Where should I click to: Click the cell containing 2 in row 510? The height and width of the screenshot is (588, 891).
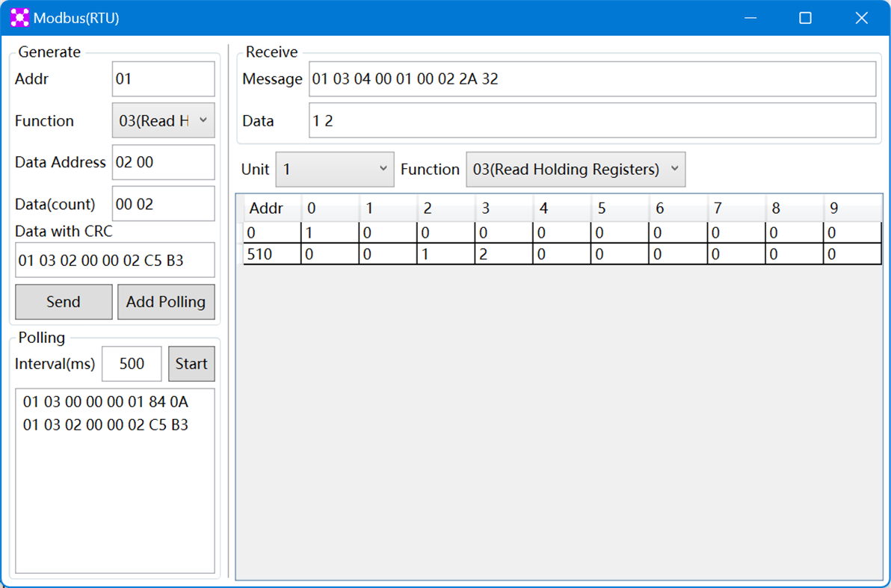click(x=503, y=253)
